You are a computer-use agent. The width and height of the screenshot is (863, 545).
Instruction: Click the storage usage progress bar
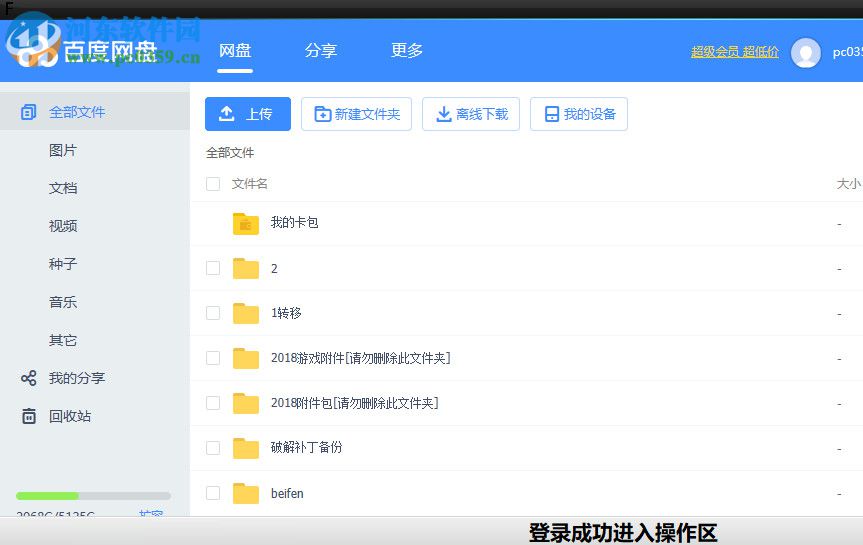click(94, 496)
